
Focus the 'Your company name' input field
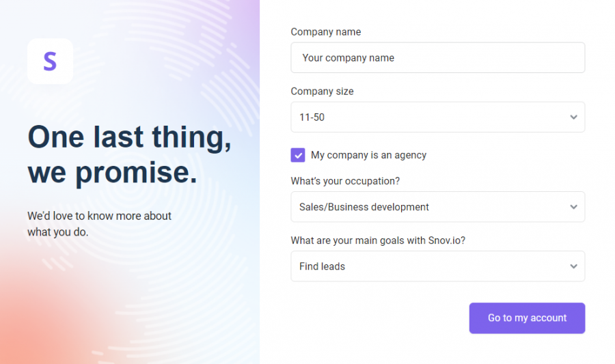[438, 57]
